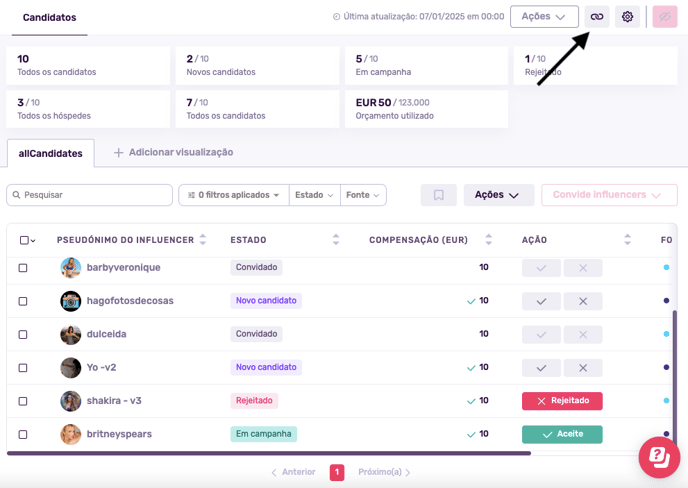Open britneyspears profile avatar
688x488 pixels.
[x=71, y=434]
